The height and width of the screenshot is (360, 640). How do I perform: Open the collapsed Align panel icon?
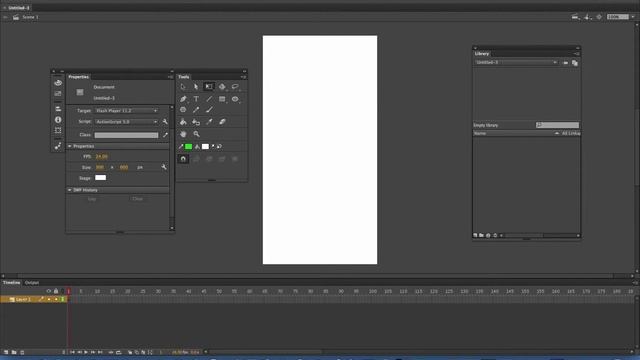pyautogui.click(x=58, y=109)
